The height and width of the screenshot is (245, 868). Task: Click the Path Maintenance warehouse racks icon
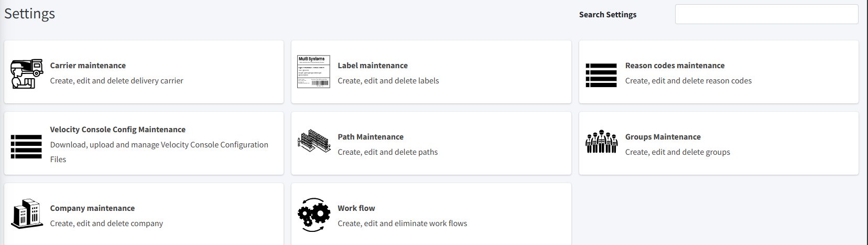click(314, 141)
